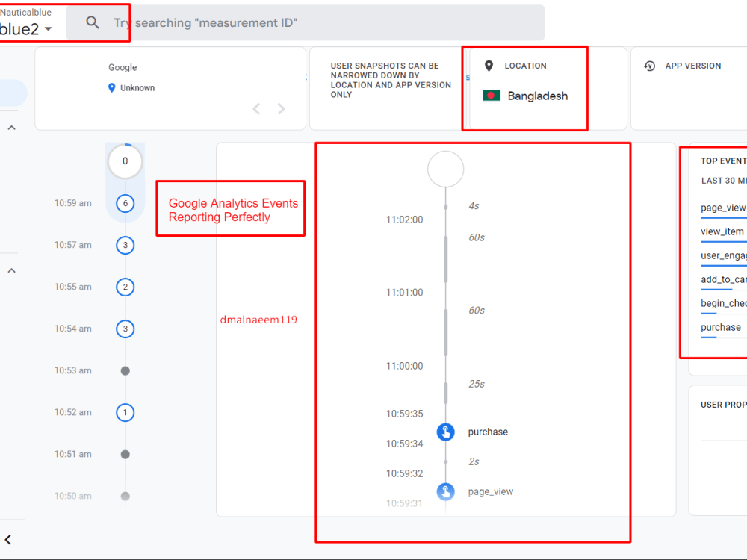Select the 10:54 am minute bubble showing 3

click(125, 329)
